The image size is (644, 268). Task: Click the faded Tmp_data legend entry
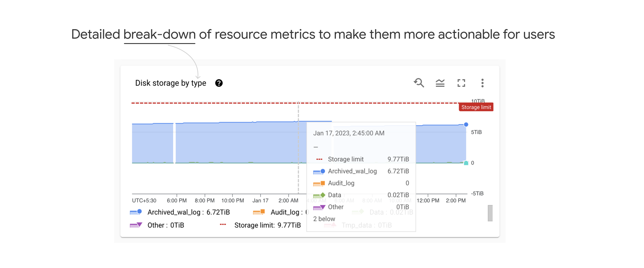click(x=358, y=225)
